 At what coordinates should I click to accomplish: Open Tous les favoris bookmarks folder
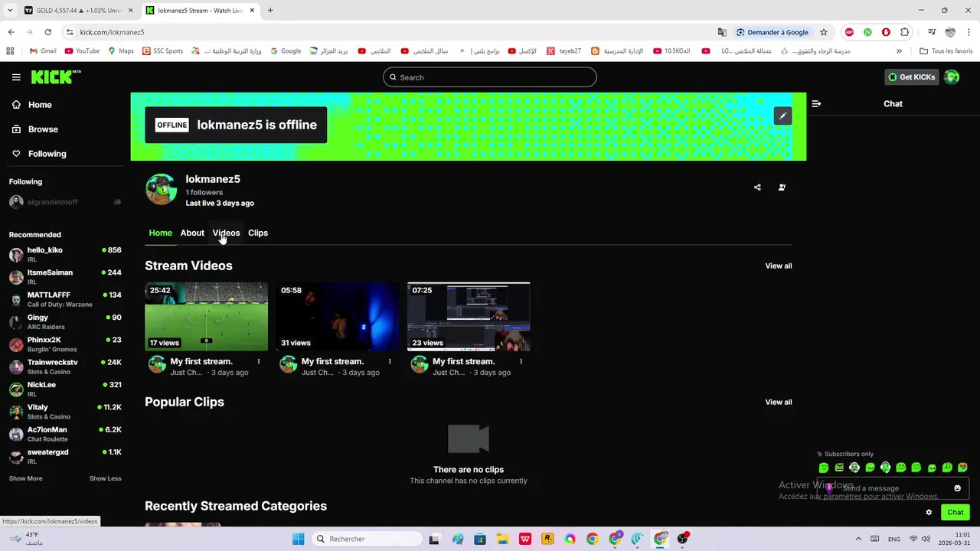coord(946,51)
